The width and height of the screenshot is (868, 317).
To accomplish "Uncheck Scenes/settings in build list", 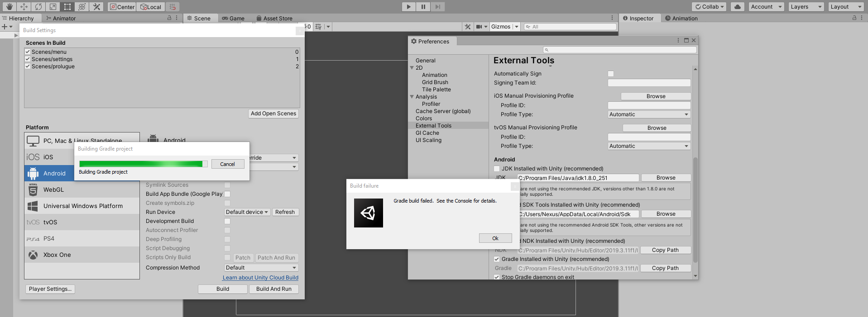I will [28, 59].
